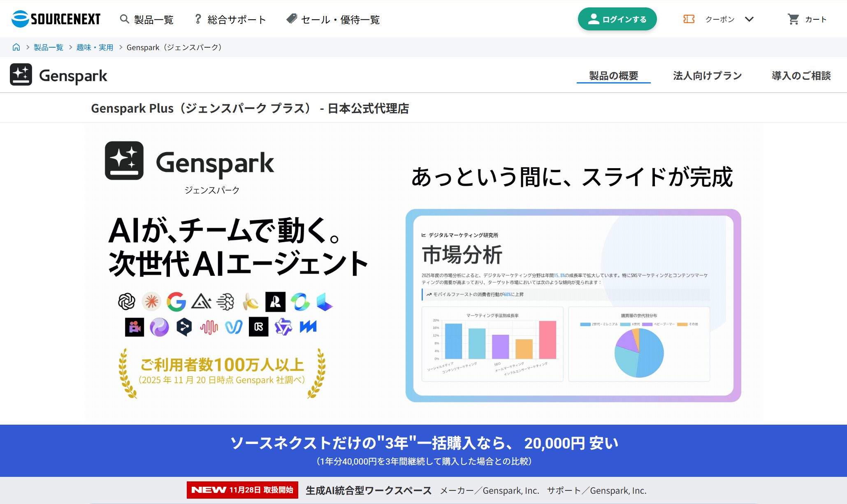Click the Genspark sparkle logo icon
This screenshot has width=847, height=504.
pos(21,75)
